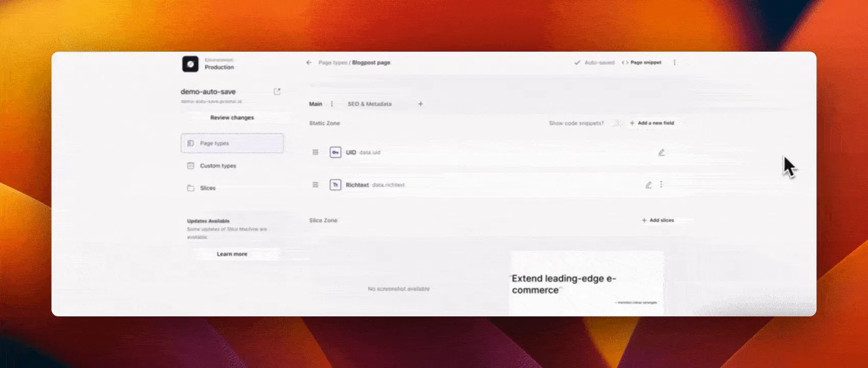
Task: Open the Main tab three-dot options
Action: [332, 104]
